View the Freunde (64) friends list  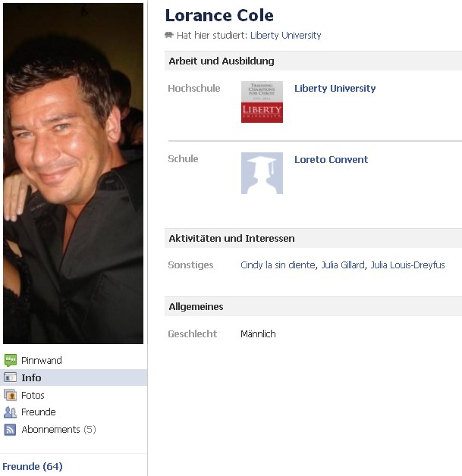33,466
